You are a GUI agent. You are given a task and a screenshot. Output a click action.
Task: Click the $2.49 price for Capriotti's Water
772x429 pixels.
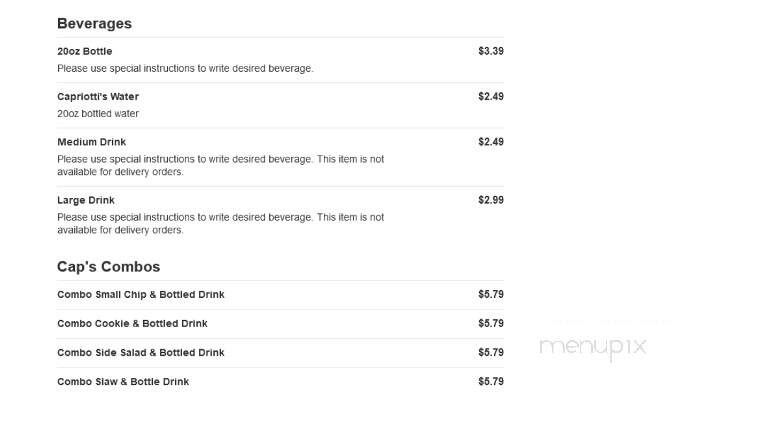point(491,97)
